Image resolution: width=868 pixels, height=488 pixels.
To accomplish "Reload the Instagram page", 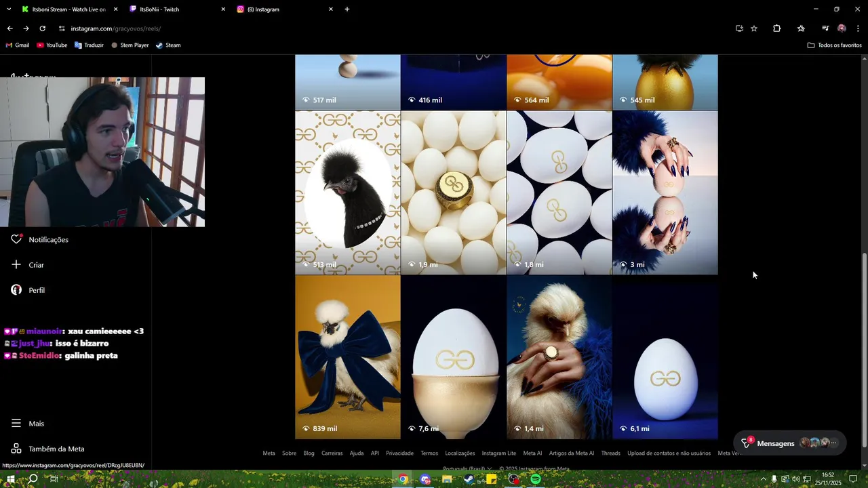I will (42, 28).
